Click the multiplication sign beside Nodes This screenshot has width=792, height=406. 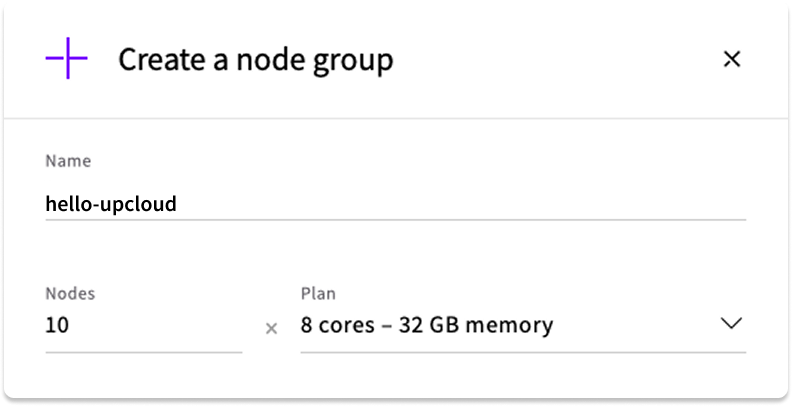coord(271,327)
